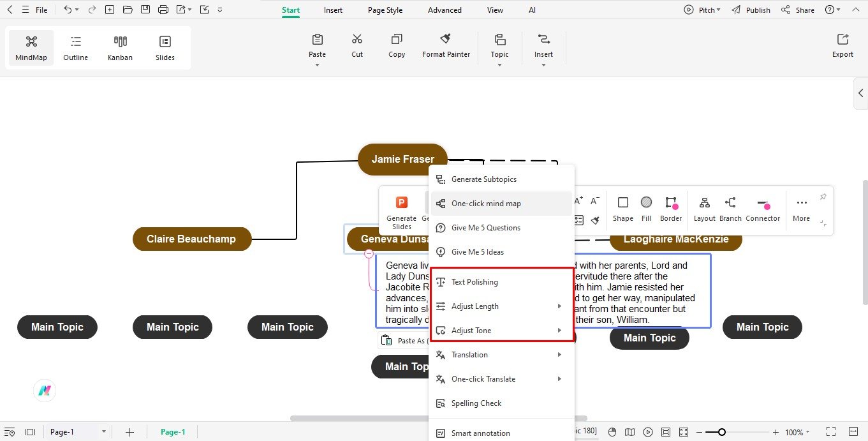Open the Branch styling tool
The width and height of the screenshot is (868, 441).
730,208
